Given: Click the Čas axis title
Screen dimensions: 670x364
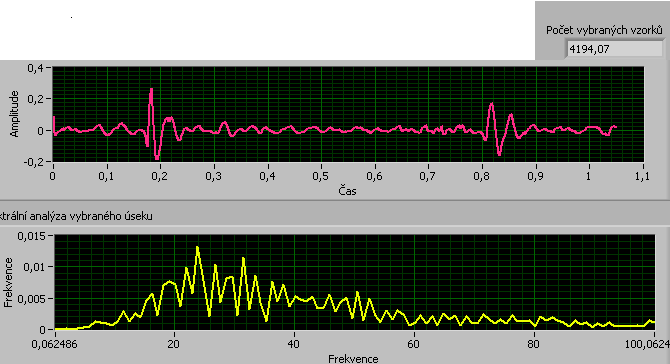Looking at the screenshot, I should (x=347, y=191).
